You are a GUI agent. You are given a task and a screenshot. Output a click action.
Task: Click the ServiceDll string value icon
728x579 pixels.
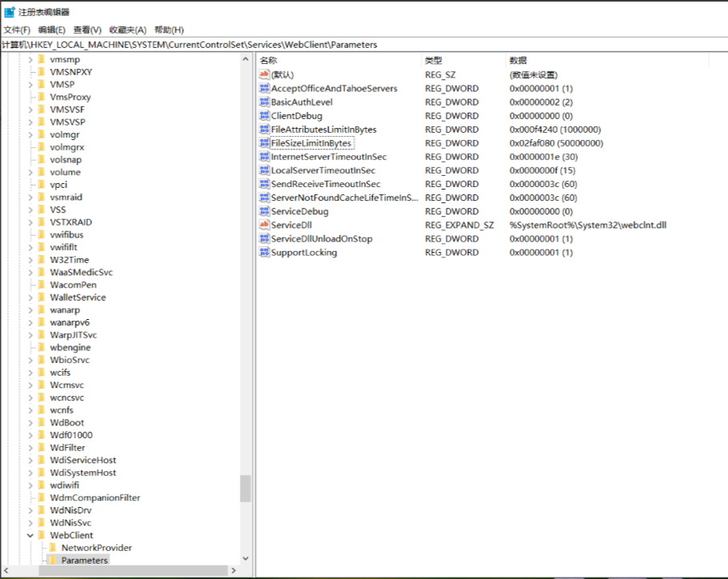265,226
